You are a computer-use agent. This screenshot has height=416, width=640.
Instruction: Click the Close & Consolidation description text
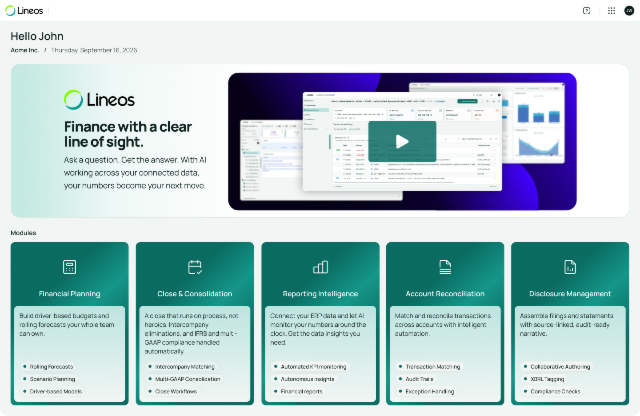pyautogui.click(x=191, y=334)
